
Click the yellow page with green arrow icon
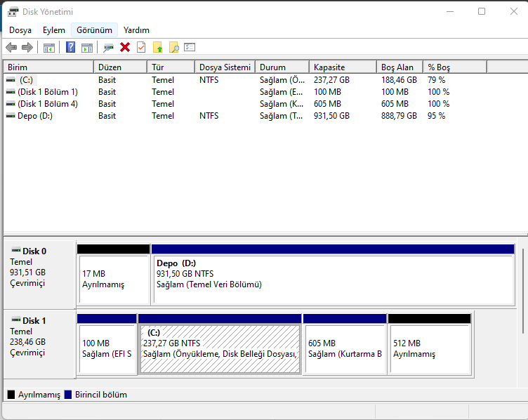[x=157, y=47]
